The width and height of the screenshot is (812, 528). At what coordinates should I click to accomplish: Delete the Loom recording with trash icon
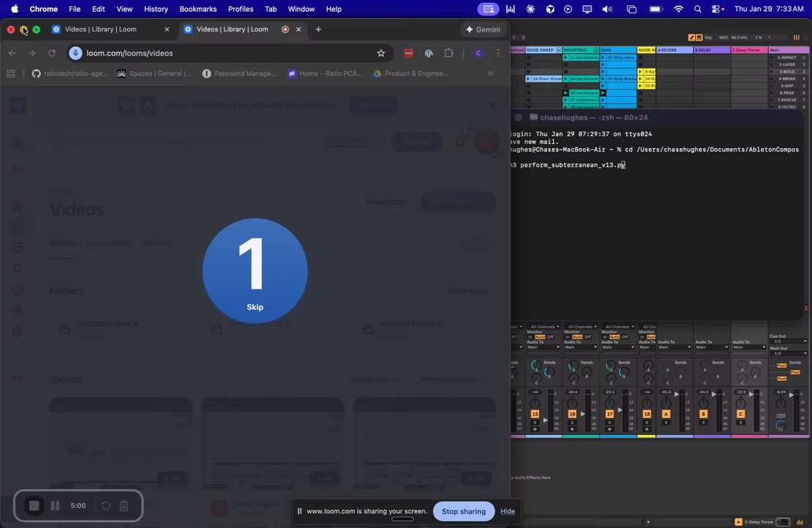(124, 506)
